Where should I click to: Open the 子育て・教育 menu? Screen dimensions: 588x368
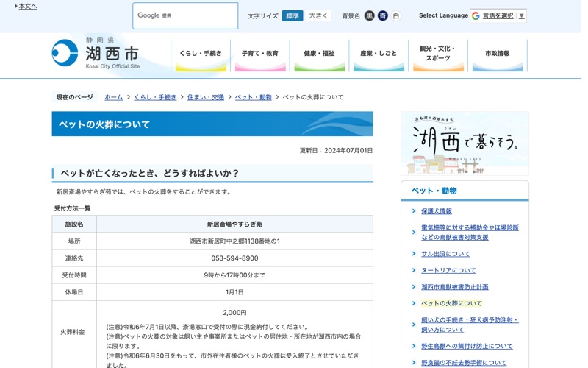(260, 55)
